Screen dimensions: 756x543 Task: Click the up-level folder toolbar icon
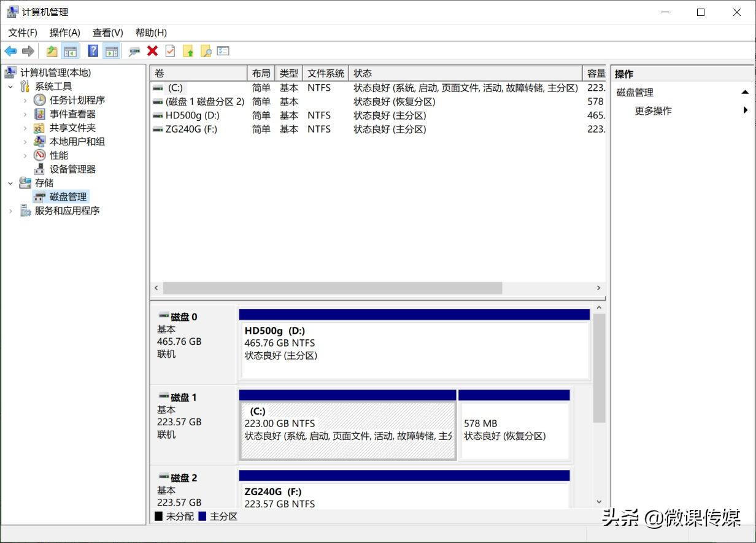[x=51, y=51]
